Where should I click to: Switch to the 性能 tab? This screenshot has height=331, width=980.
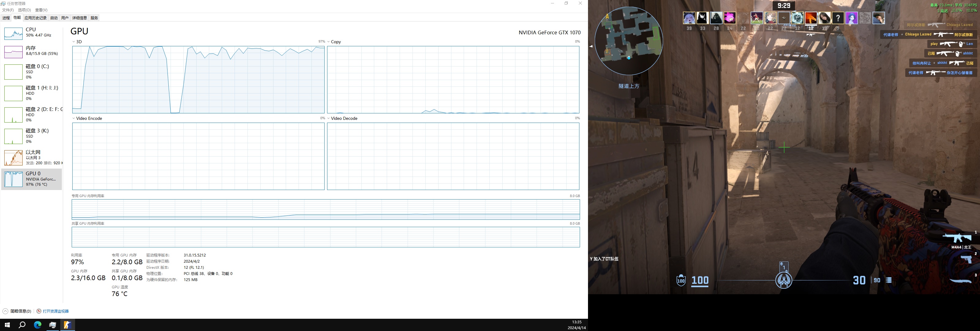17,17
